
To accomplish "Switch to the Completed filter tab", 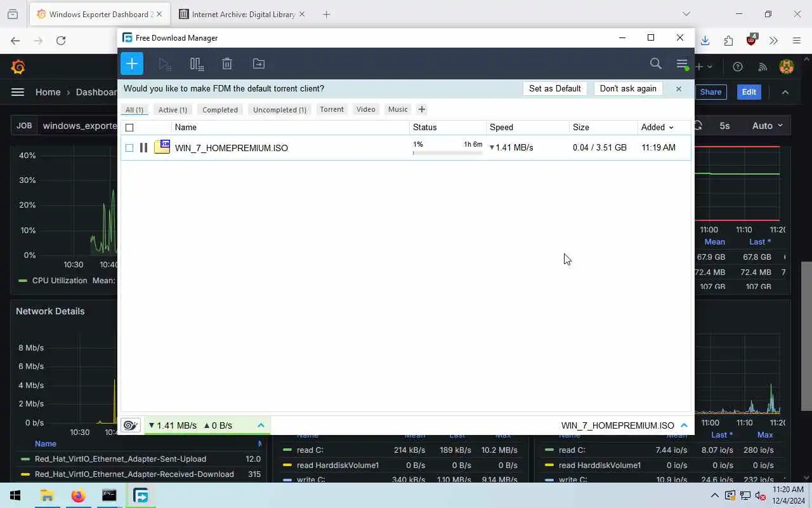I will coord(220,110).
